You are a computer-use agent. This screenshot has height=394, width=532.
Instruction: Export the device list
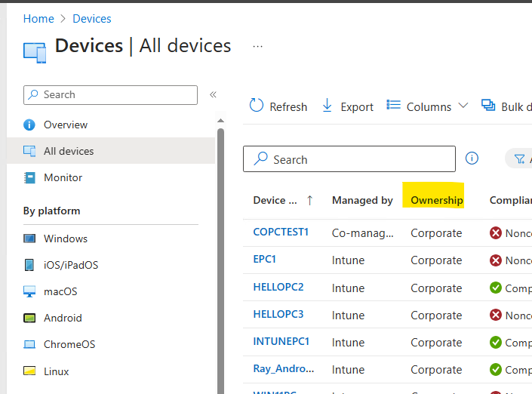[347, 106]
